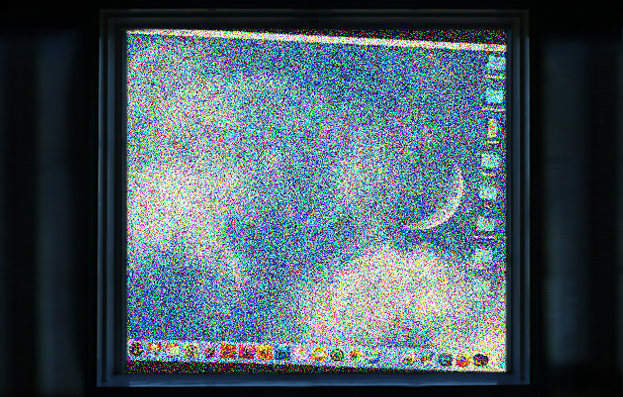The height and width of the screenshot is (397, 623).
Task: Open the dark round icon at the dock's end
Action: coord(481,360)
